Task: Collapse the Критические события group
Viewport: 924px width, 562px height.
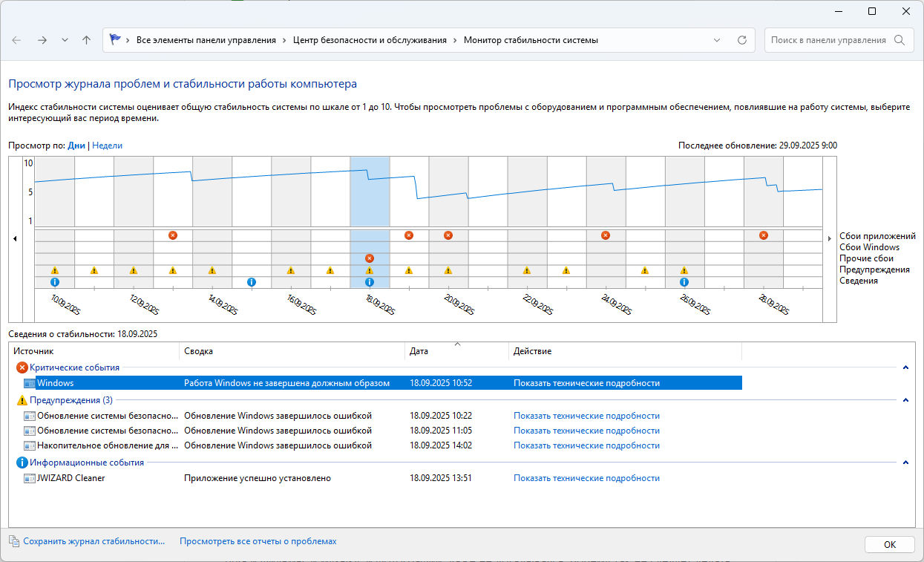Action: (x=905, y=367)
